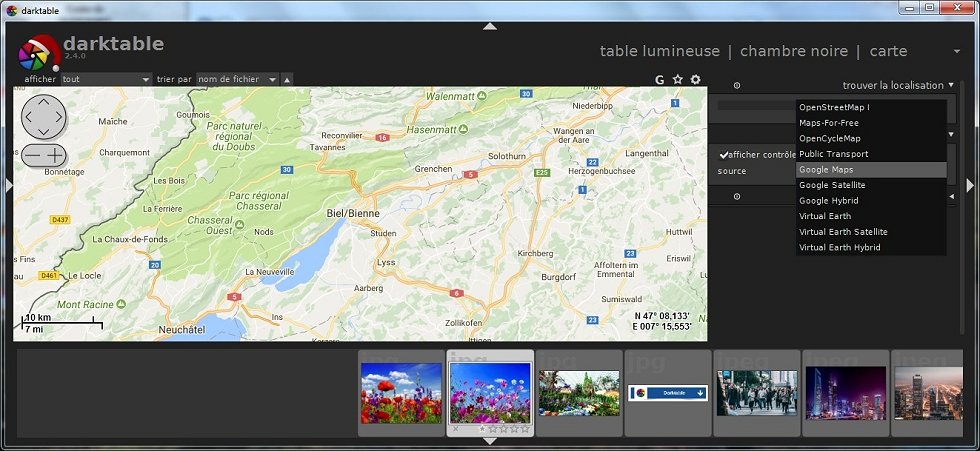The image size is (980, 451).
Task: Toggle the afficher contrôle OSD checkbox
Action: [x=724, y=154]
